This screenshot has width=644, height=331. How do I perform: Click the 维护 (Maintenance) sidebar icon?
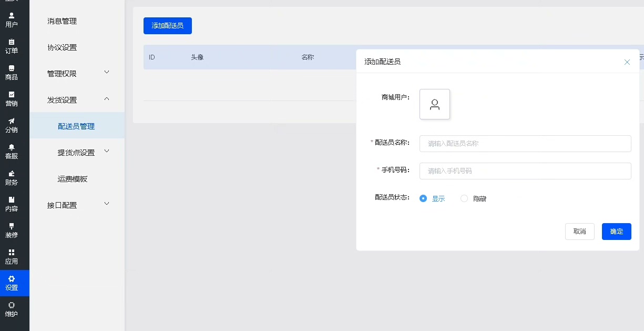(12, 309)
